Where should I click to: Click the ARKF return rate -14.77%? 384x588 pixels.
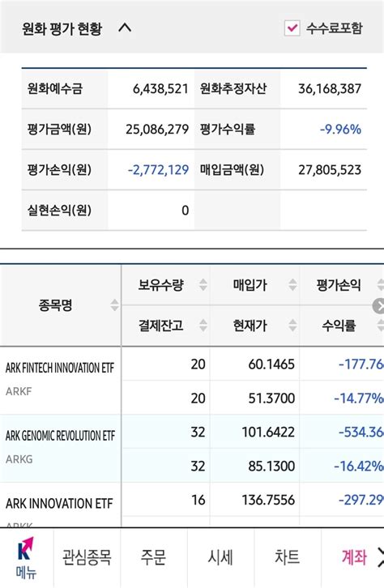359,398
